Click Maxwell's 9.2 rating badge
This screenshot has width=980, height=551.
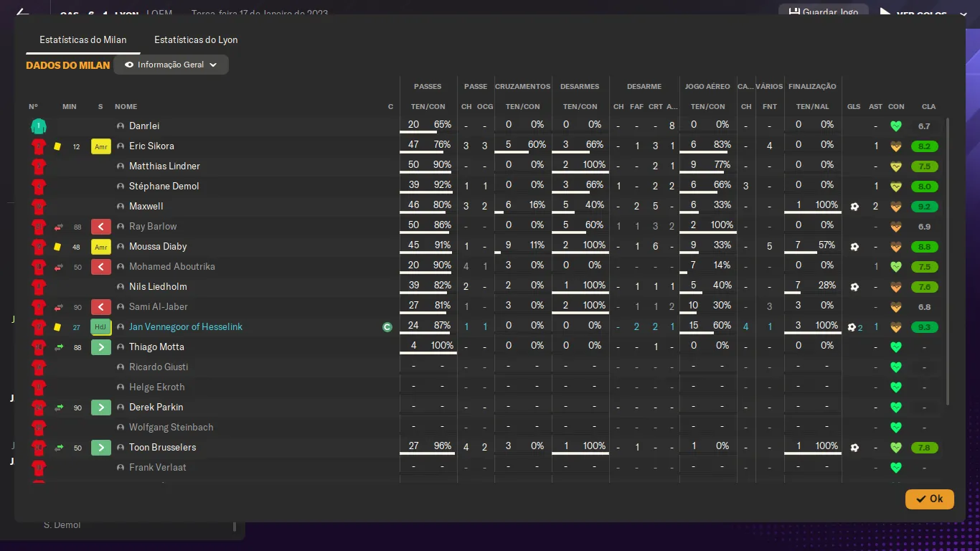coord(924,207)
